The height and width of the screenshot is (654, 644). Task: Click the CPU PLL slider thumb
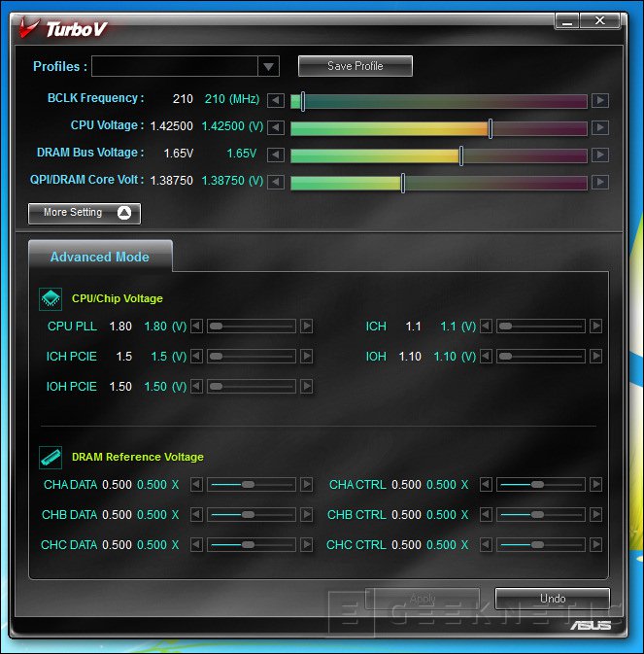pos(216,327)
